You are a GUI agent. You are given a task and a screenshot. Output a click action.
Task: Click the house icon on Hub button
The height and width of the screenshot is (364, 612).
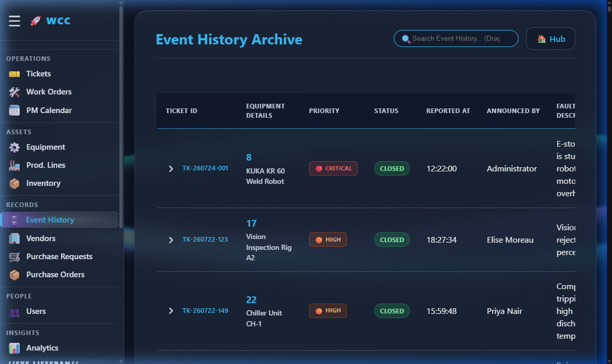541,39
